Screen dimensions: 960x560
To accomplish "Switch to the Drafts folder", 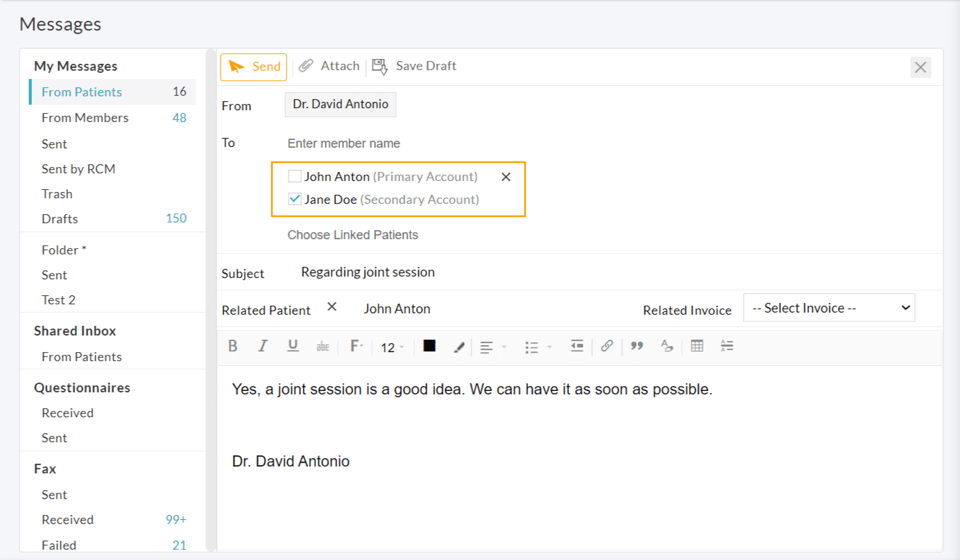I will (x=60, y=218).
